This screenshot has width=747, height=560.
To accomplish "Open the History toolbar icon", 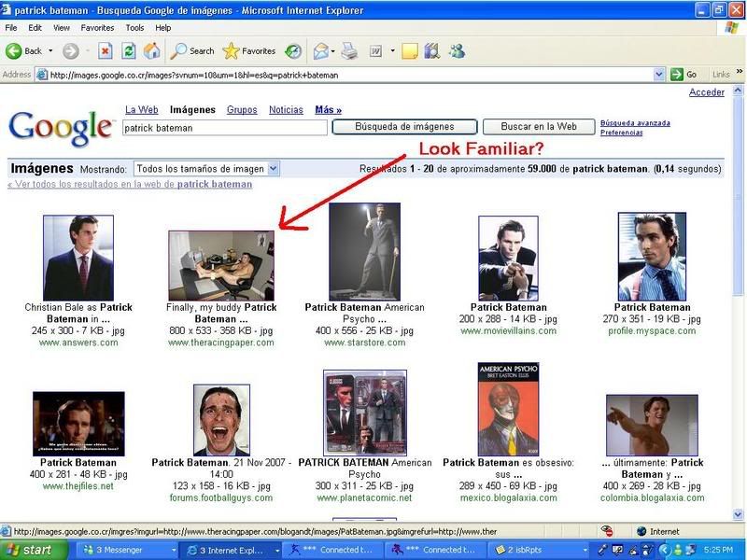I will coord(293,51).
